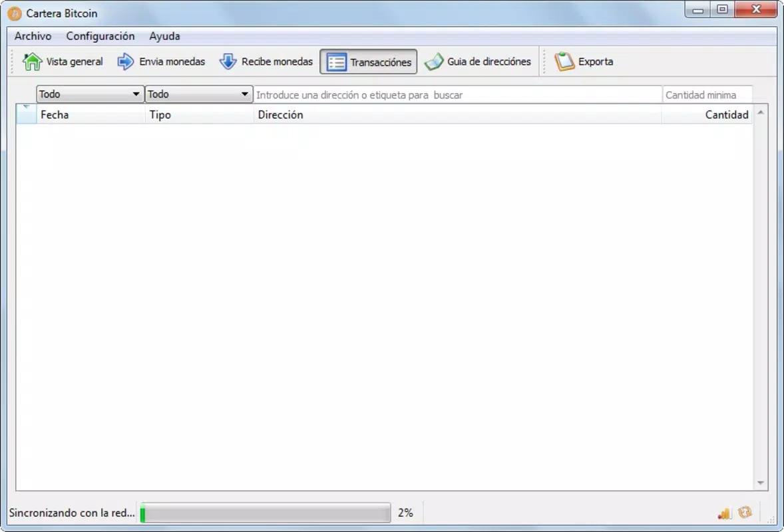784x532 pixels.
Task: Click the Bitcoin logo in title bar
Action: click(15, 13)
